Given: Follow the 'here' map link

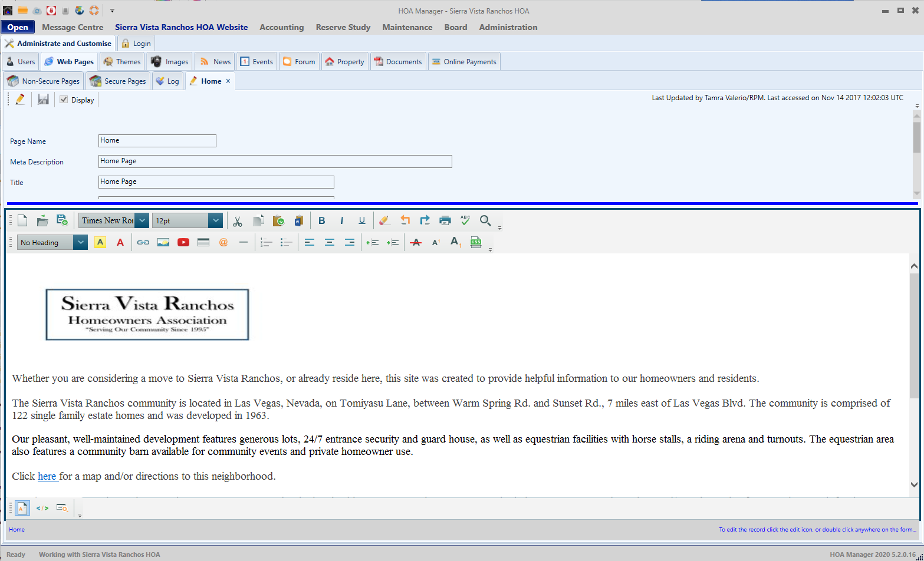Looking at the screenshot, I should (47, 476).
